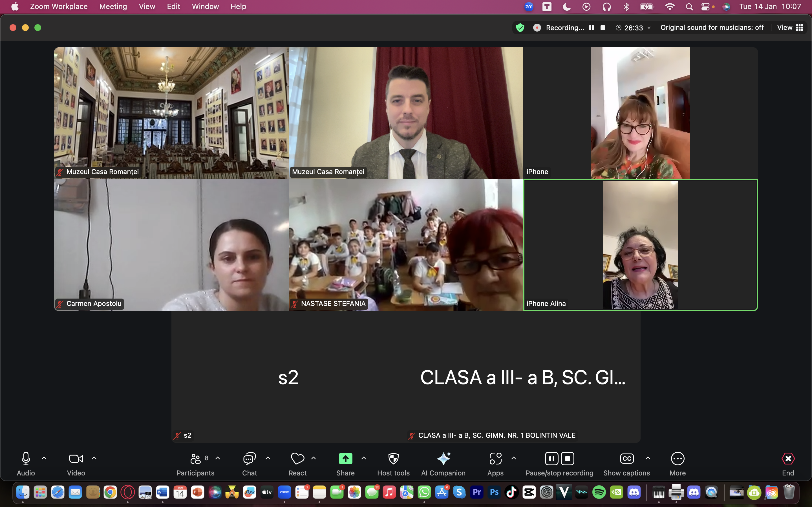Open the Participants panel
Viewport: 812px width, 507px height.
(x=195, y=459)
